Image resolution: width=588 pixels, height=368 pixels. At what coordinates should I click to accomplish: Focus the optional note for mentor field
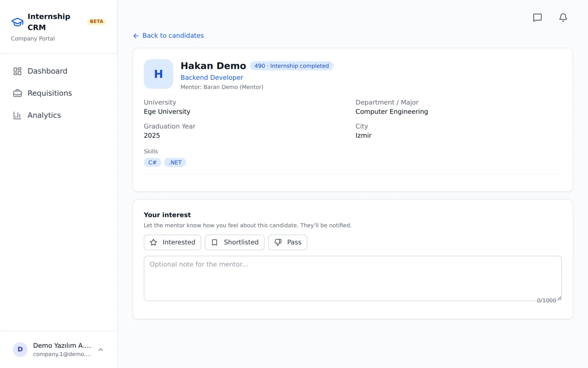(x=353, y=278)
